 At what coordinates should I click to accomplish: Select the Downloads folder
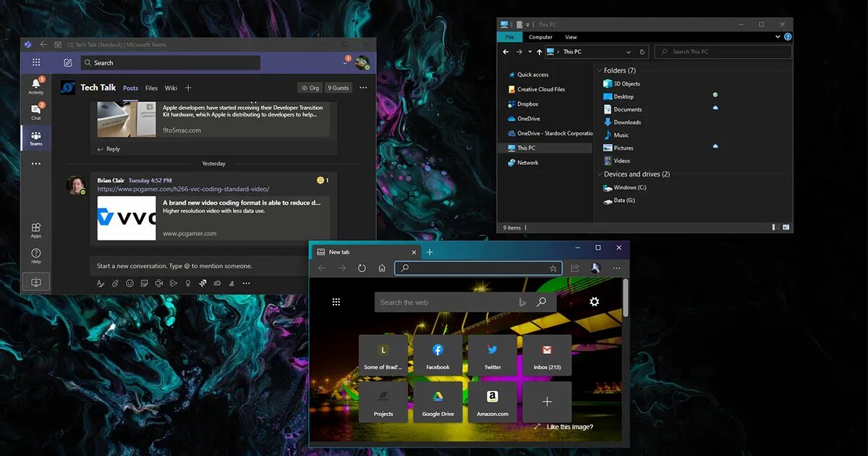pos(621,122)
